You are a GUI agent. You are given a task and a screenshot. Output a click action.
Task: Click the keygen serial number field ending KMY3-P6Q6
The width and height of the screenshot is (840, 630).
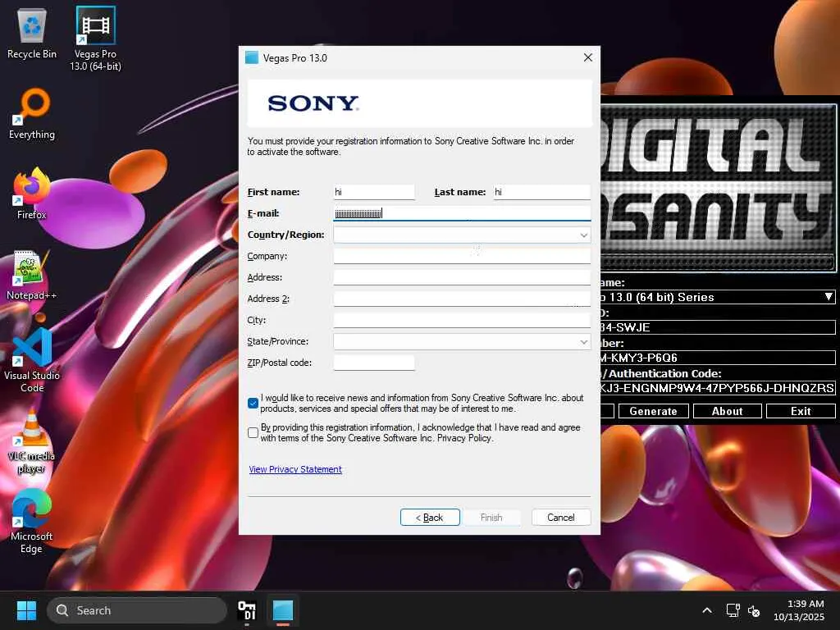pos(717,358)
